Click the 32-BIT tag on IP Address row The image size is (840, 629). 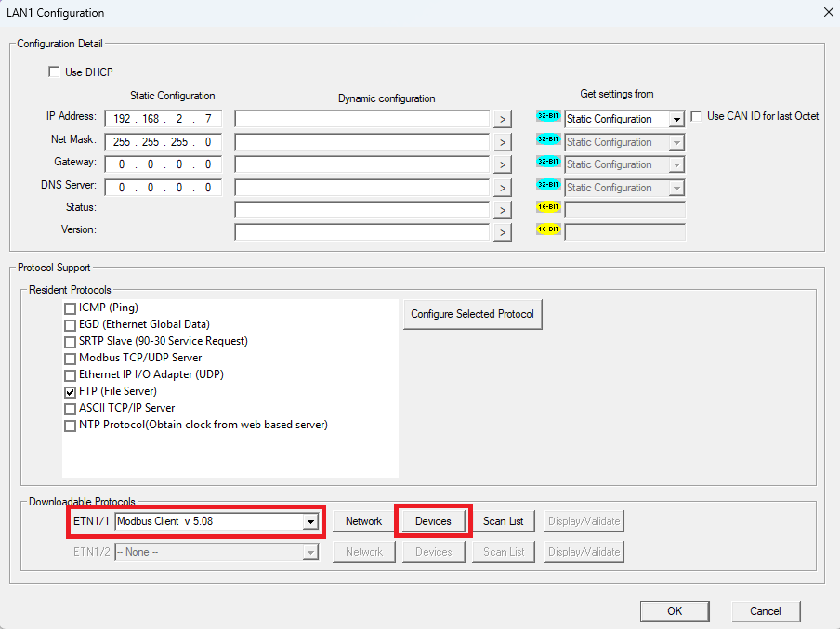(x=548, y=117)
